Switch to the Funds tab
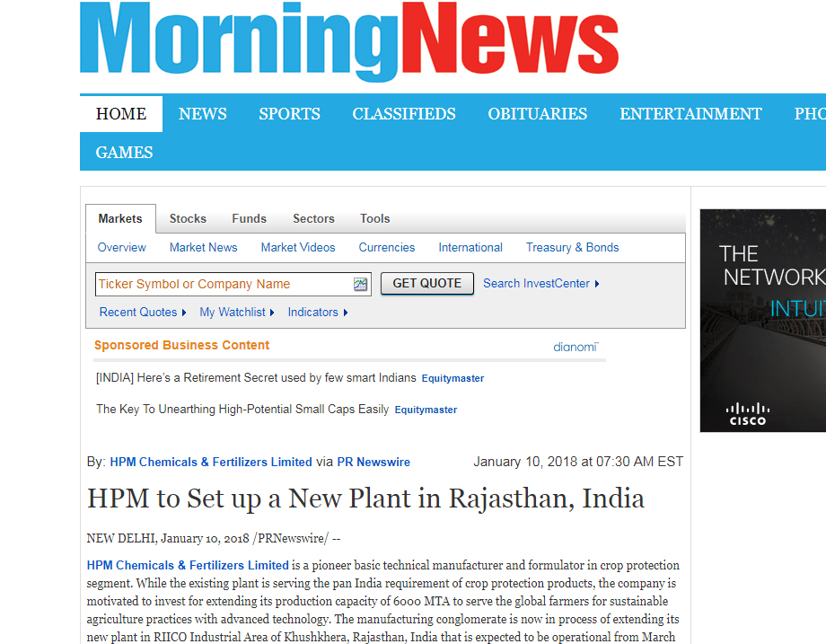The width and height of the screenshot is (826, 644). (250, 218)
